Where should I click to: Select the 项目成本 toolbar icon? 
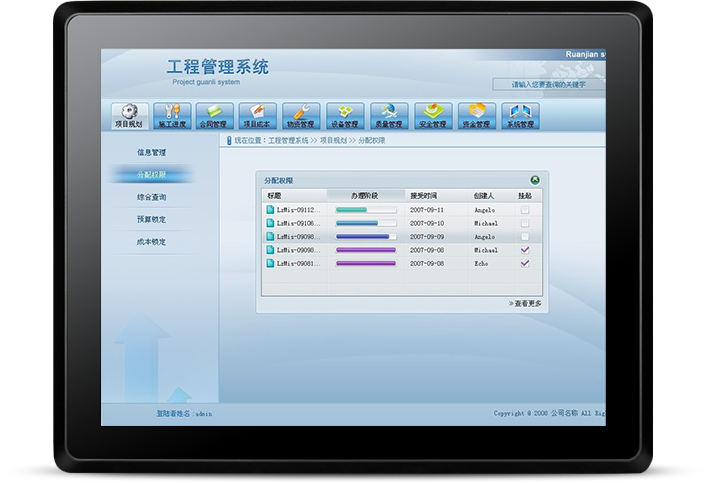[258, 116]
